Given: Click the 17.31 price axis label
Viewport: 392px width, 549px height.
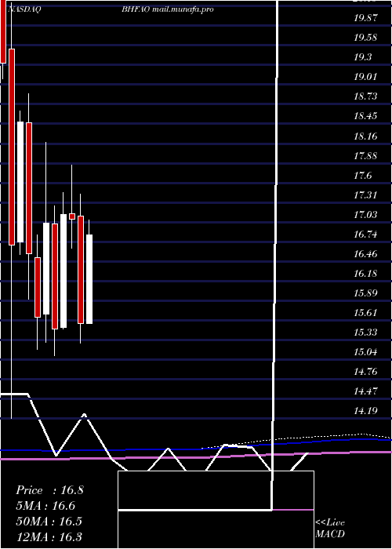Looking at the screenshot, I should point(365,195).
